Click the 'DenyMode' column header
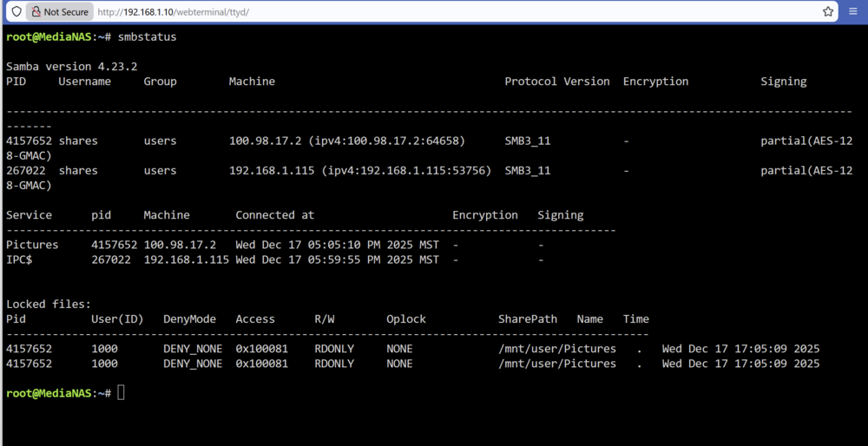This screenshot has height=446, width=868. [x=189, y=319]
